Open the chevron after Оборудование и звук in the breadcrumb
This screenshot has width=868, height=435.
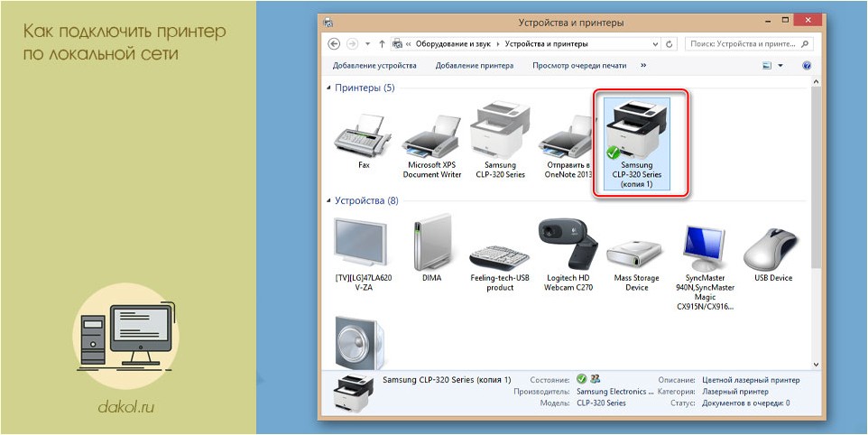pos(498,43)
